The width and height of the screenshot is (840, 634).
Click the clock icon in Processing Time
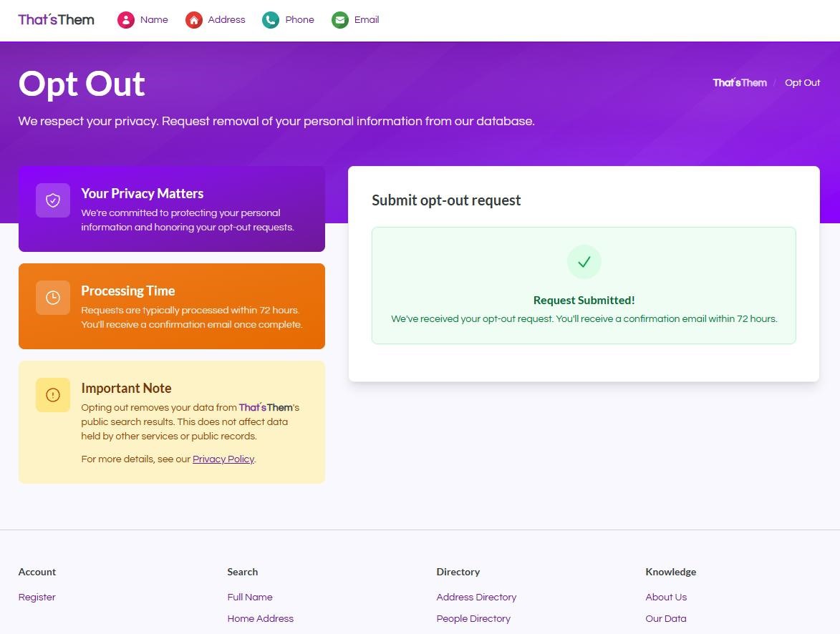[x=53, y=298]
